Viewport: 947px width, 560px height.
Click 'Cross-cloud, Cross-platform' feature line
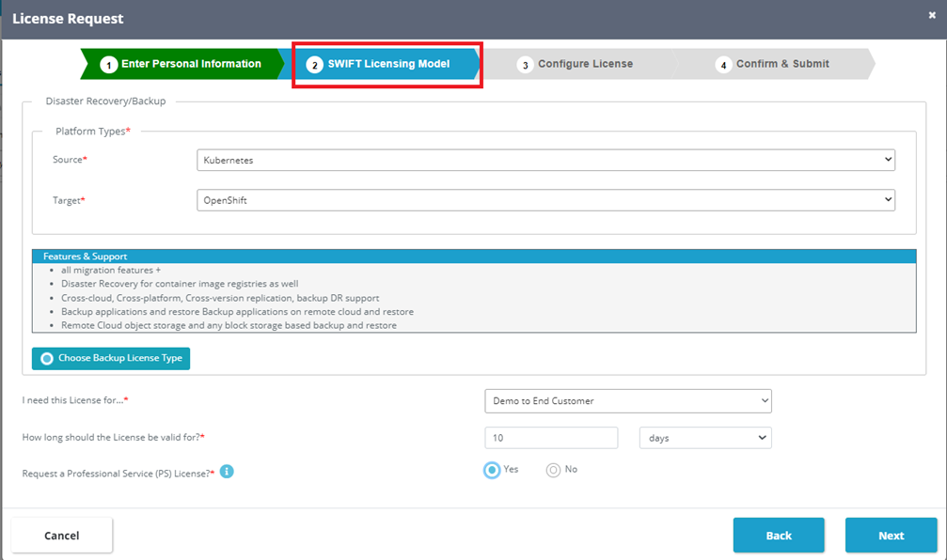[220, 298]
